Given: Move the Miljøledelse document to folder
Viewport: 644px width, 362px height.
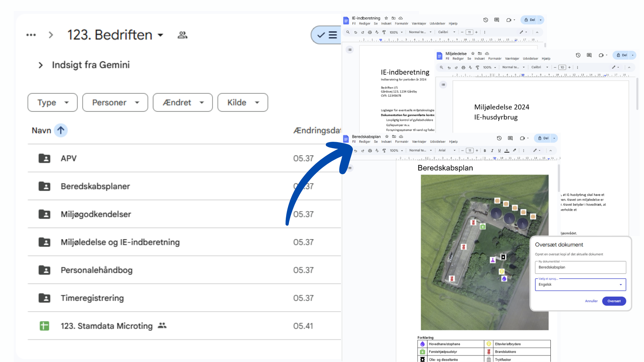Looking at the screenshot, I should click(x=480, y=54).
